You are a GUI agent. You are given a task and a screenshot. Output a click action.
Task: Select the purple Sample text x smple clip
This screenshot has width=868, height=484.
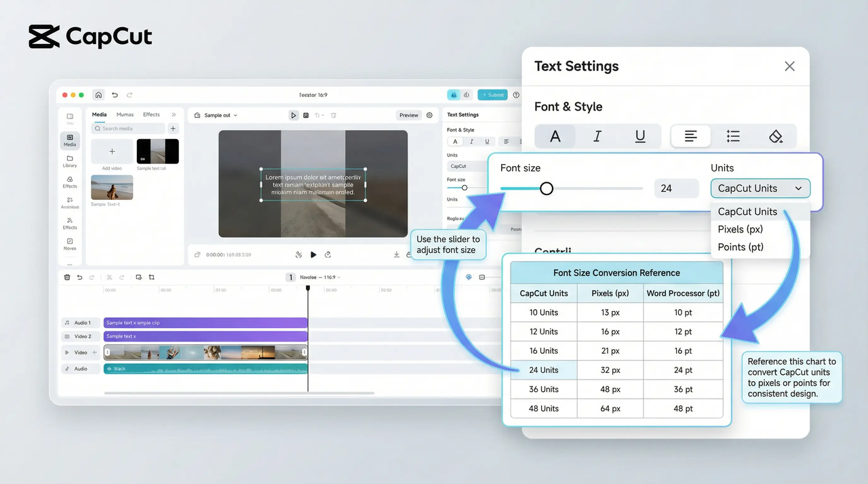click(205, 323)
